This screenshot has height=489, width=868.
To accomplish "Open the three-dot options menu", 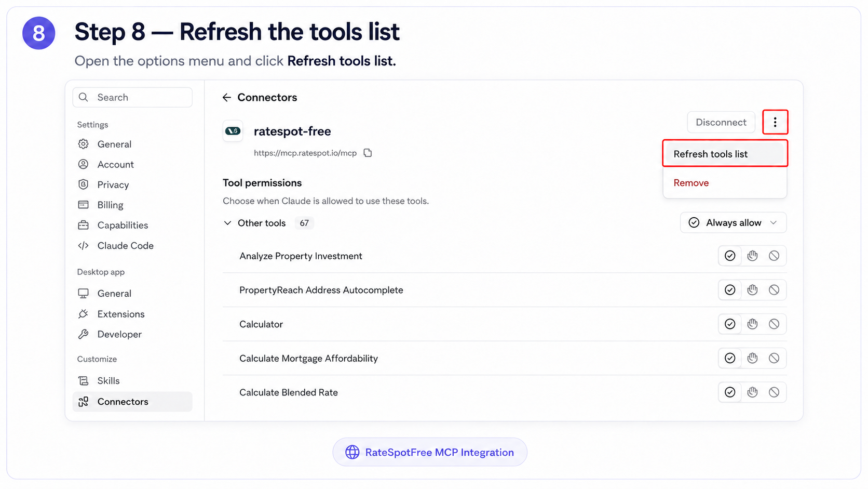I will 775,122.
